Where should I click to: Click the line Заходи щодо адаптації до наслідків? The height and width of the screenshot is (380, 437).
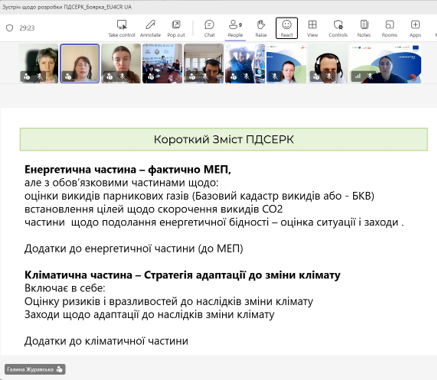[149, 314]
